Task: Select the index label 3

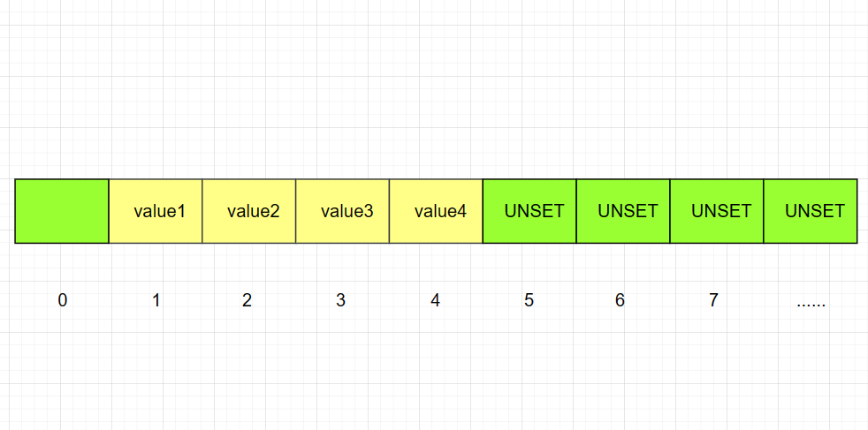Action: [340, 300]
